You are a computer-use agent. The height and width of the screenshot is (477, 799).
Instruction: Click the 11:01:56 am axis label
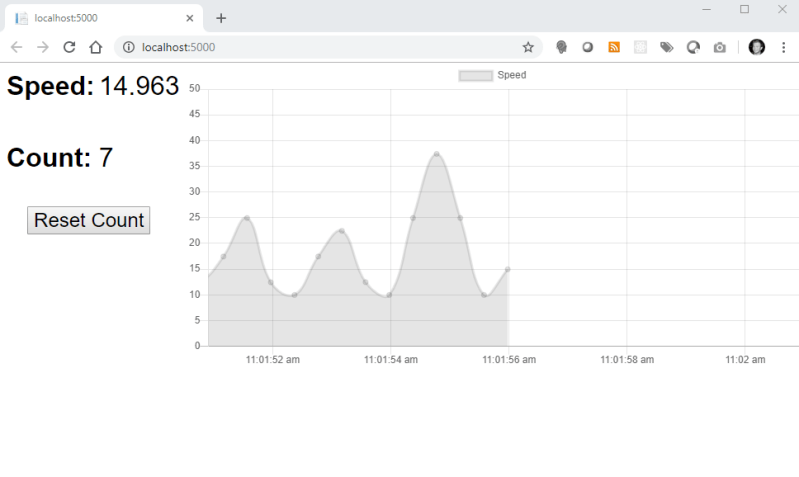coord(509,360)
